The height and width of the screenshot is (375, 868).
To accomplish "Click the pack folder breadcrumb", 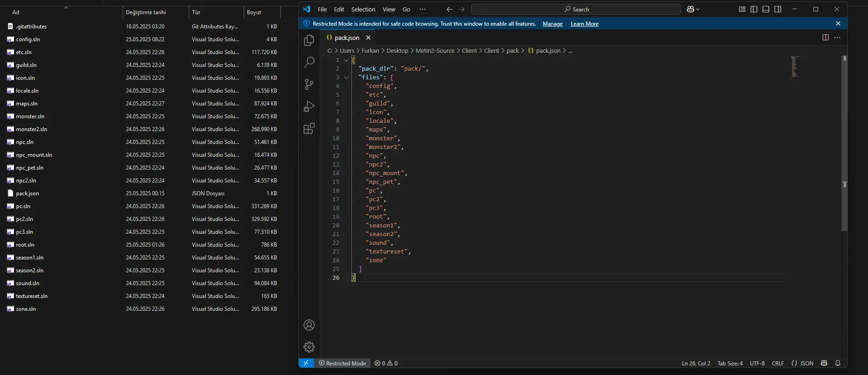I will coord(513,50).
